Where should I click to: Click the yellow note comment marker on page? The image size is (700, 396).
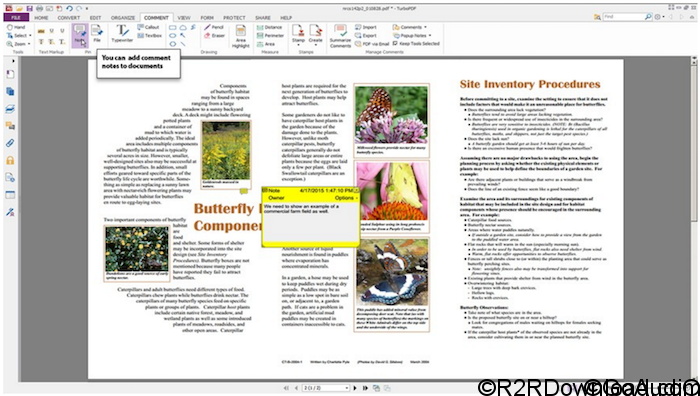point(244,191)
